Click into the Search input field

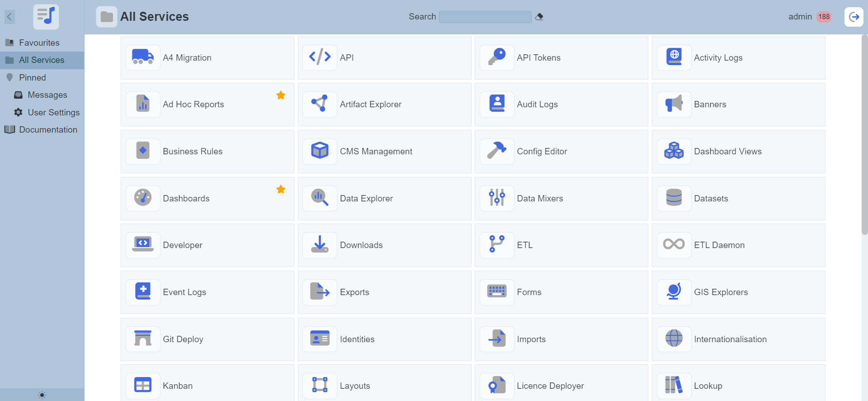[x=485, y=17]
